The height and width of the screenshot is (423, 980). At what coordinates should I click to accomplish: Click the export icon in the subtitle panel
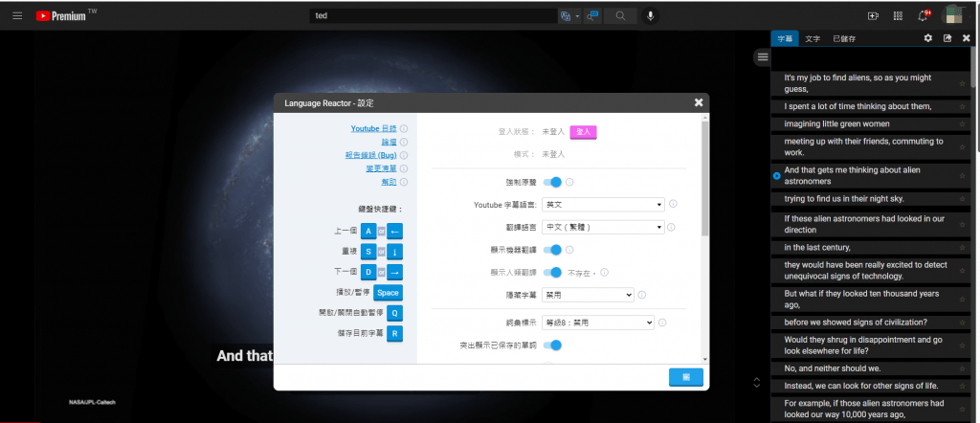pos(947,38)
